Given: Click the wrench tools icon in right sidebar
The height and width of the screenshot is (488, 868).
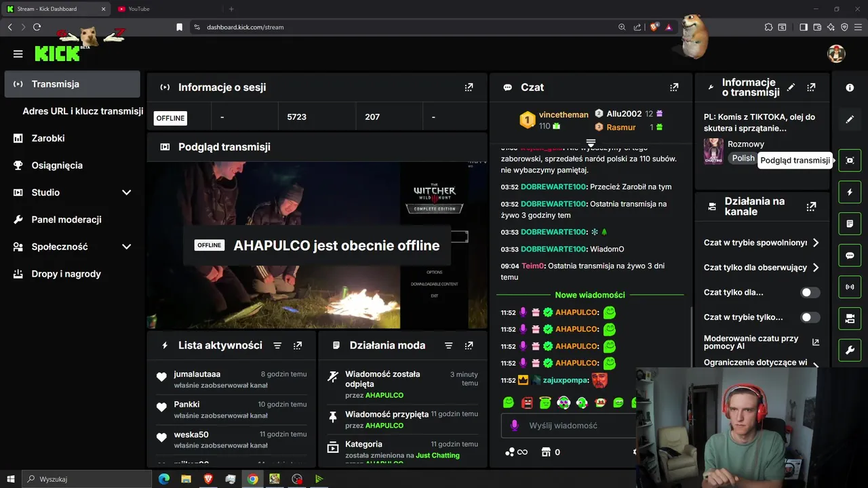Looking at the screenshot, I should click(850, 350).
